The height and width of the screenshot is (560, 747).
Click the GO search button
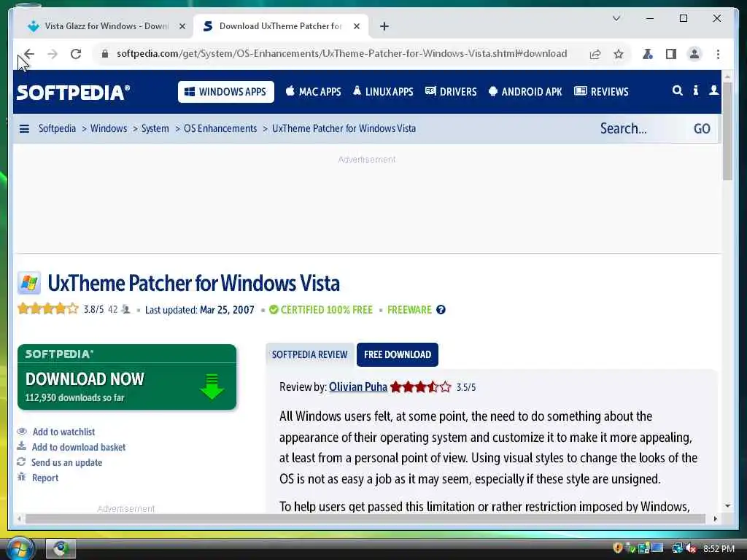tap(702, 128)
